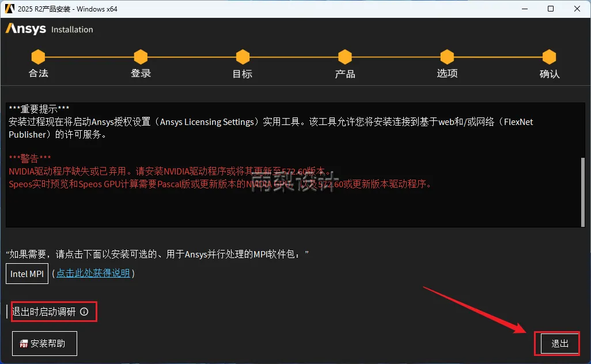Click the 如果需要，请点击下面 MPI instruction text
591x364 pixels.
157,255
